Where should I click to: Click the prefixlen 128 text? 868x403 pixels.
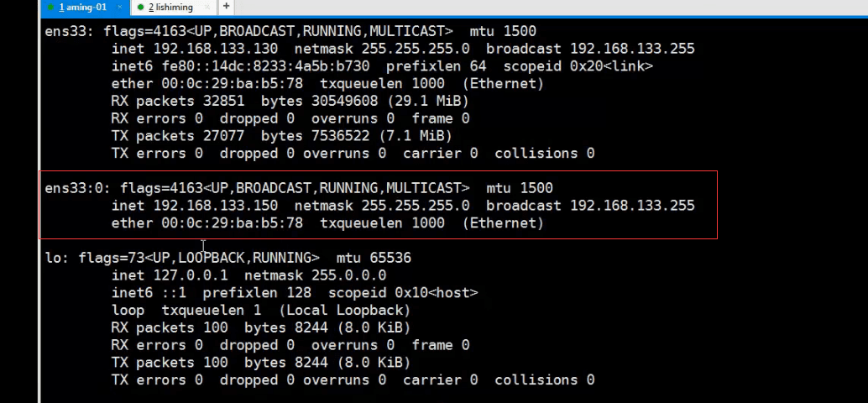click(x=257, y=293)
